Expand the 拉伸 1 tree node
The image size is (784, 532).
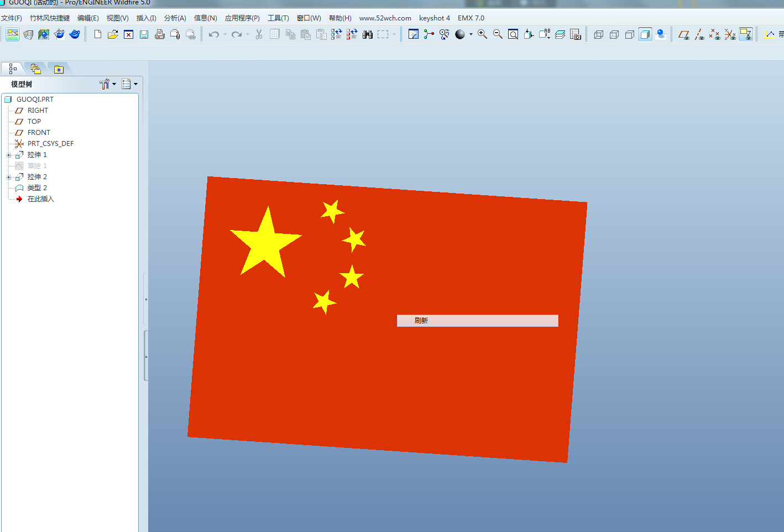8,155
